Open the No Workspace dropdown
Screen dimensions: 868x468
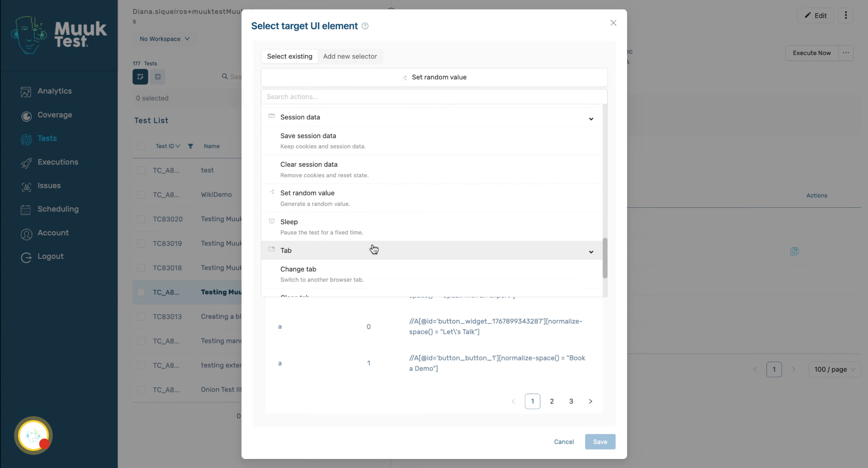point(165,39)
